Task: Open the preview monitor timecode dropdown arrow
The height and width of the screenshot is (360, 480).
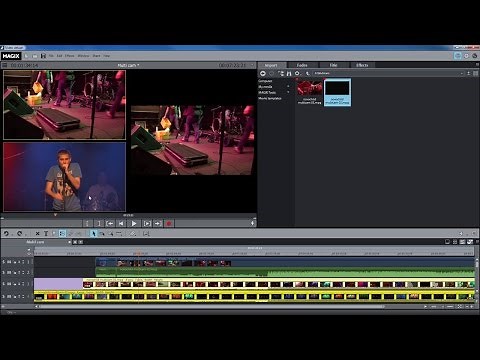Action: tap(252, 65)
